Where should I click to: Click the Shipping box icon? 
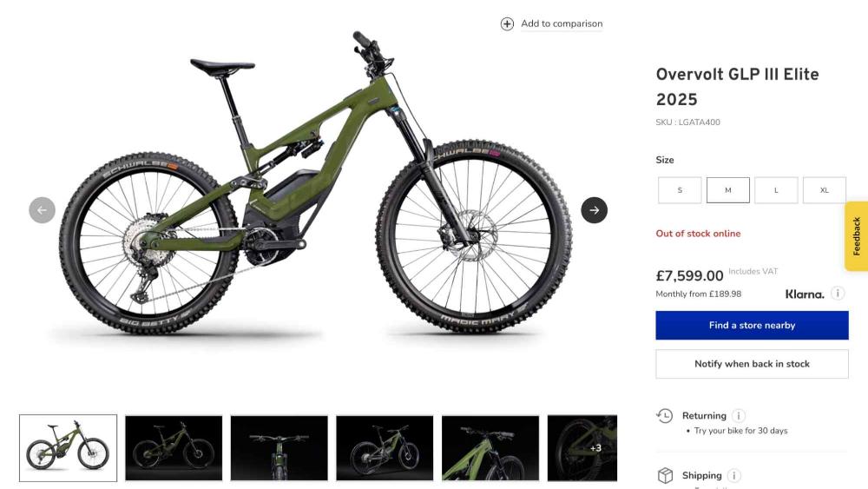coord(665,475)
